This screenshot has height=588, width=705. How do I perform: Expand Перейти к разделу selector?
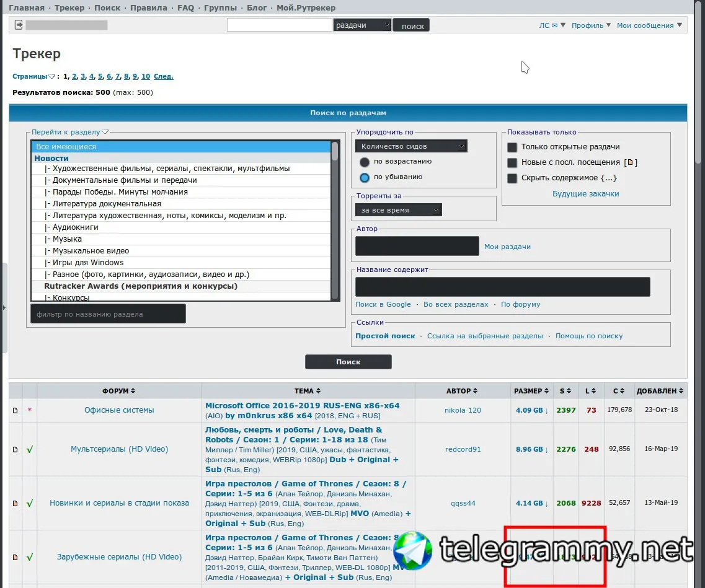(70, 132)
